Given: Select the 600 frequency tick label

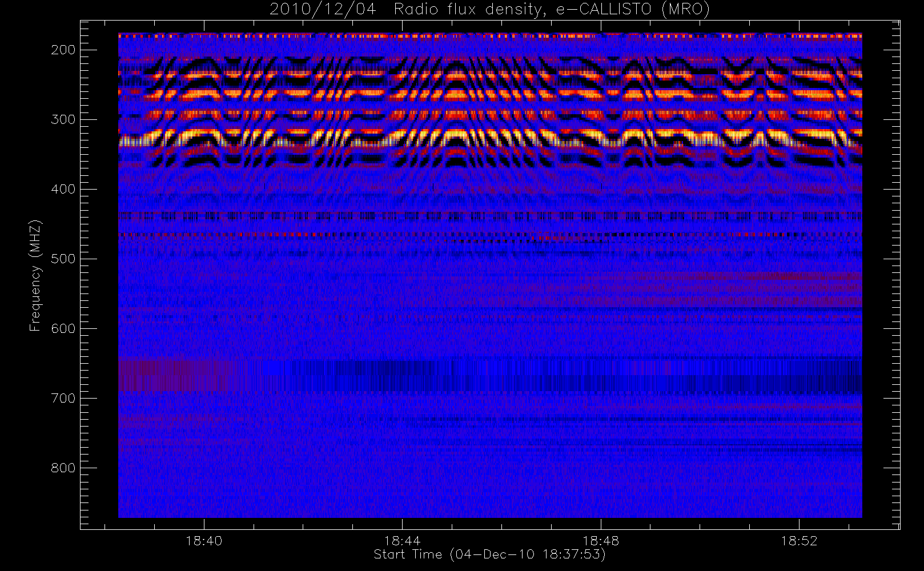Looking at the screenshot, I should click(63, 328).
